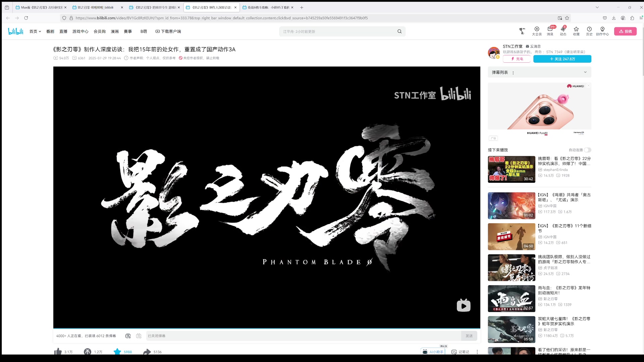644x362 pixels.
Task: Open browser downloads icon
Action: [614, 18]
